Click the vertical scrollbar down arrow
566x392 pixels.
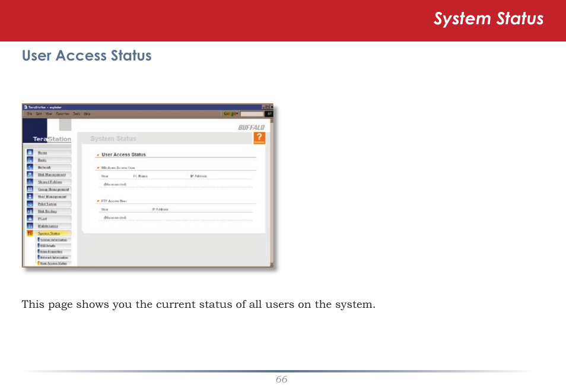(x=272, y=264)
